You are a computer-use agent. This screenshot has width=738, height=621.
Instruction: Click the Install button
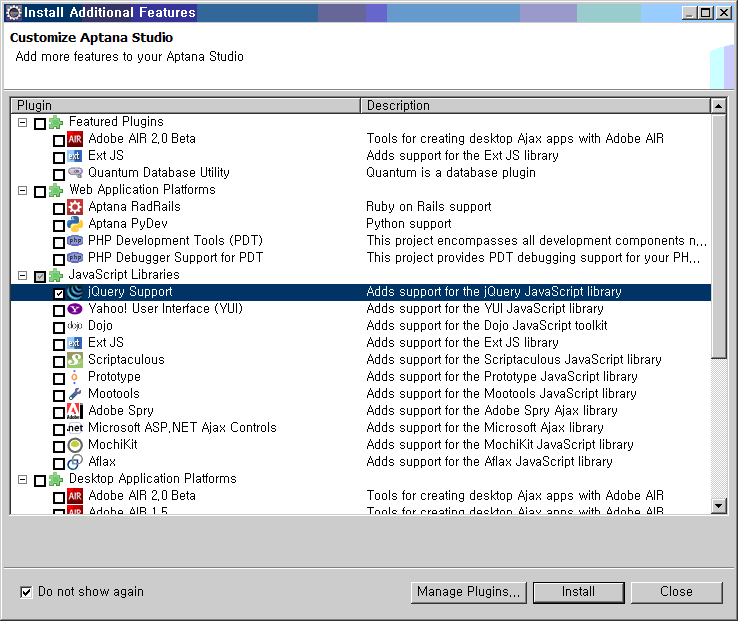578,592
